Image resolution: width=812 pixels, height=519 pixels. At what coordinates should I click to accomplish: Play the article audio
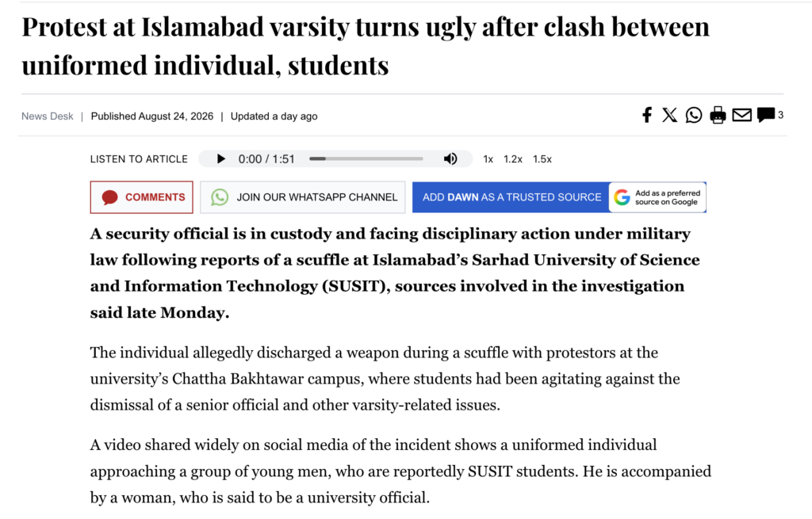(220, 158)
